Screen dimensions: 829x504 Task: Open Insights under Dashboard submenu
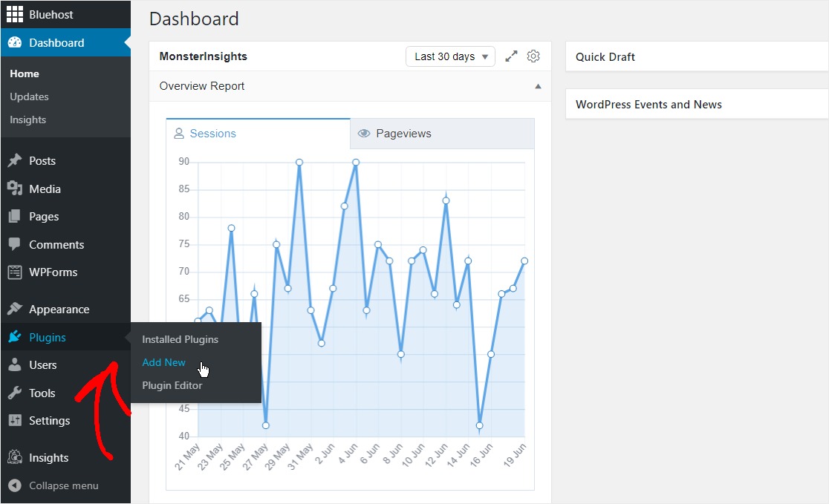pyautogui.click(x=28, y=120)
